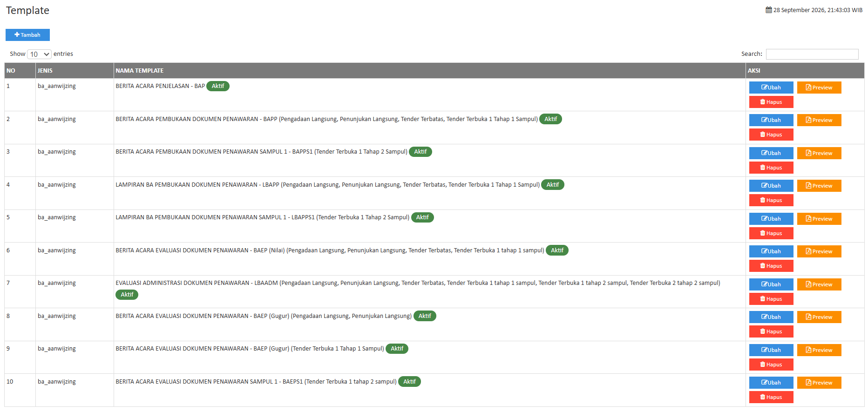Image resolution: width=868 pixels, height=412 pixels.
Task: Select the text 'BERITA ACARA PENJELASAN - BAP'
Action: [160, 86]
